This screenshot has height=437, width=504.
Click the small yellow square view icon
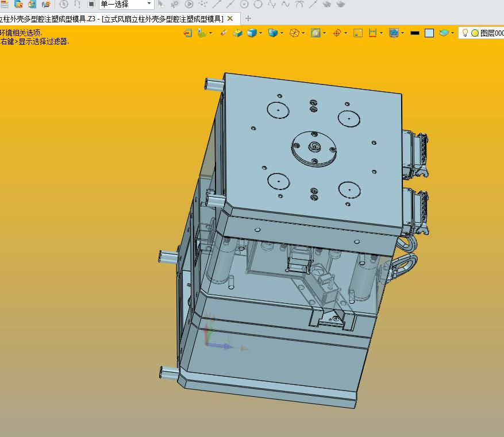pyautogui.click(x=357, y=33)
